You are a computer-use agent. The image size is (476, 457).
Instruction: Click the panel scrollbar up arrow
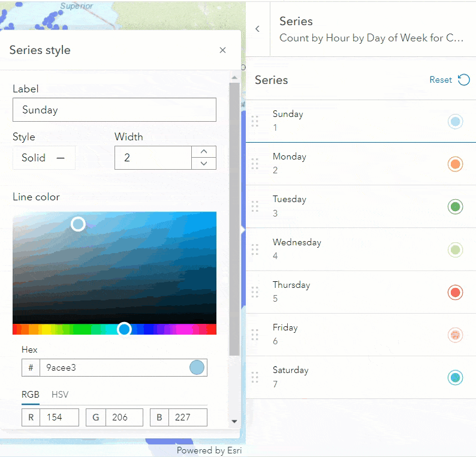click(x=234, y=78)
